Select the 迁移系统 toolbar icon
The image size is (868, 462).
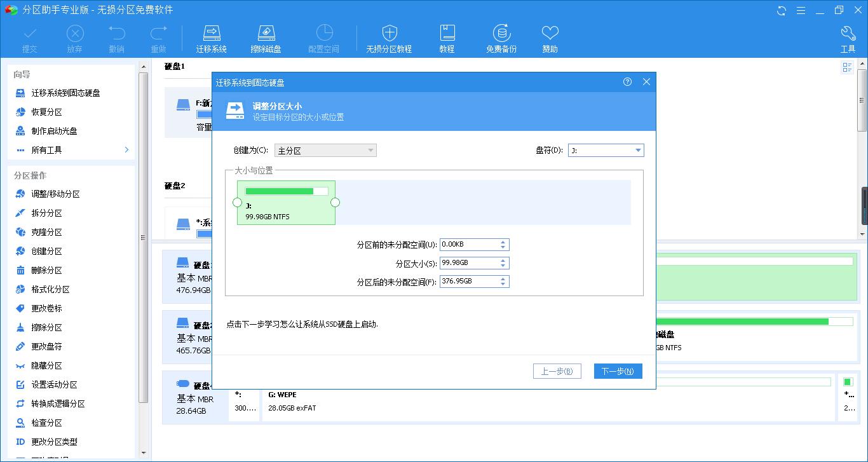pos(212,36)
